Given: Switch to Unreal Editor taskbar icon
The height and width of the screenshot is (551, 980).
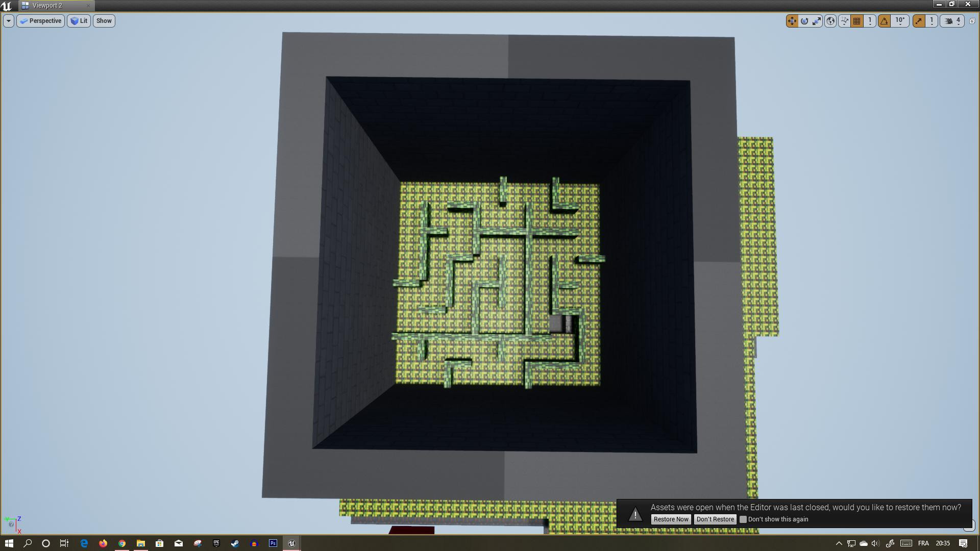Looking at the screenshot, I should pos(292,543).
